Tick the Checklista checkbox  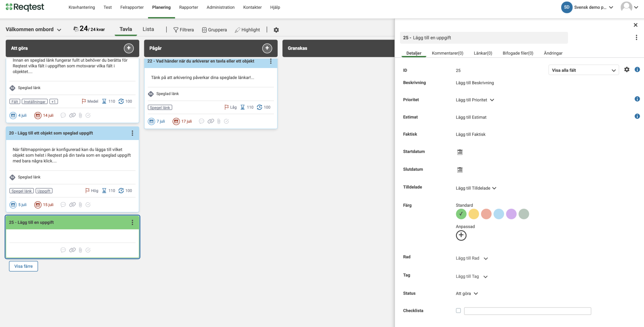[458, 311]
